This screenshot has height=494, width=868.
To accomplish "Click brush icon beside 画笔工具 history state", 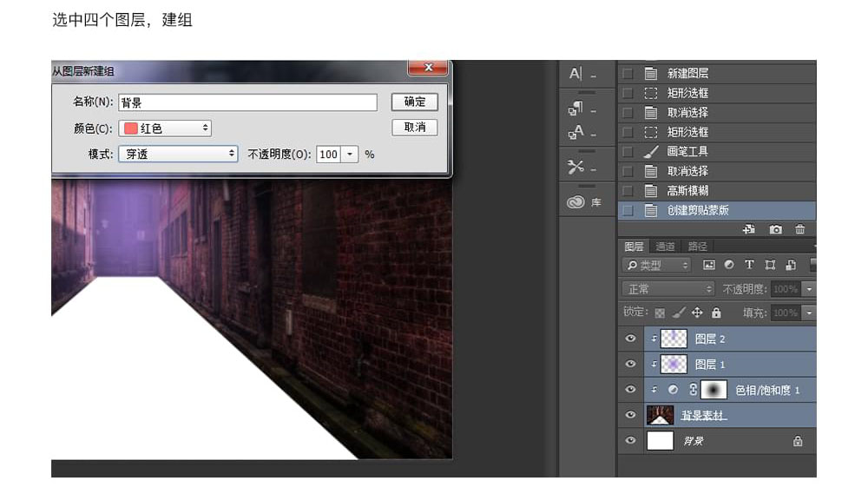I will (651, 152).
